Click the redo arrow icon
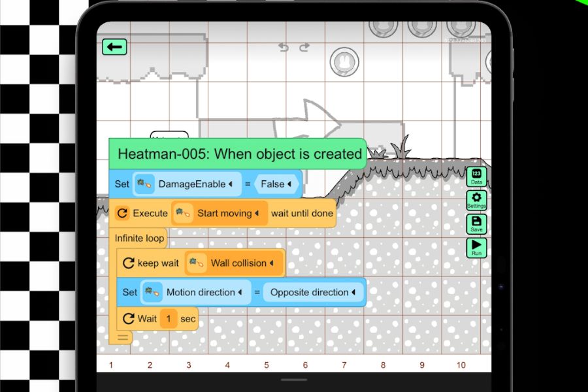 [304, 47]
